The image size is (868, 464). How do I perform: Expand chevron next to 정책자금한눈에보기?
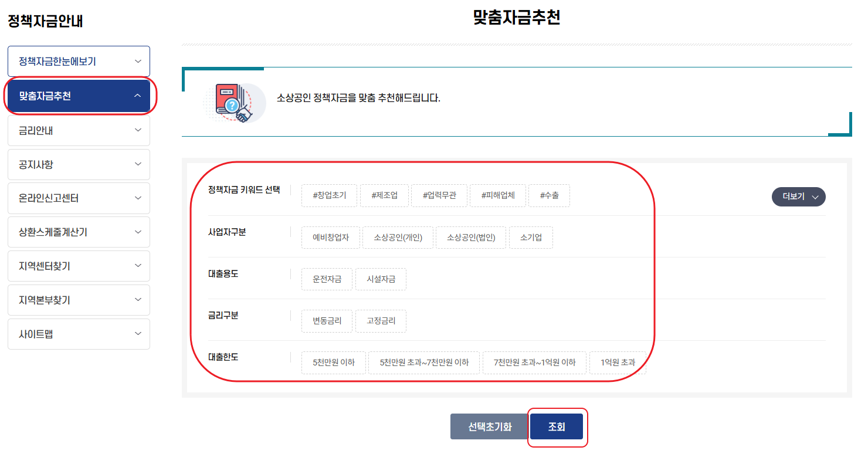(x=138, y=61)
